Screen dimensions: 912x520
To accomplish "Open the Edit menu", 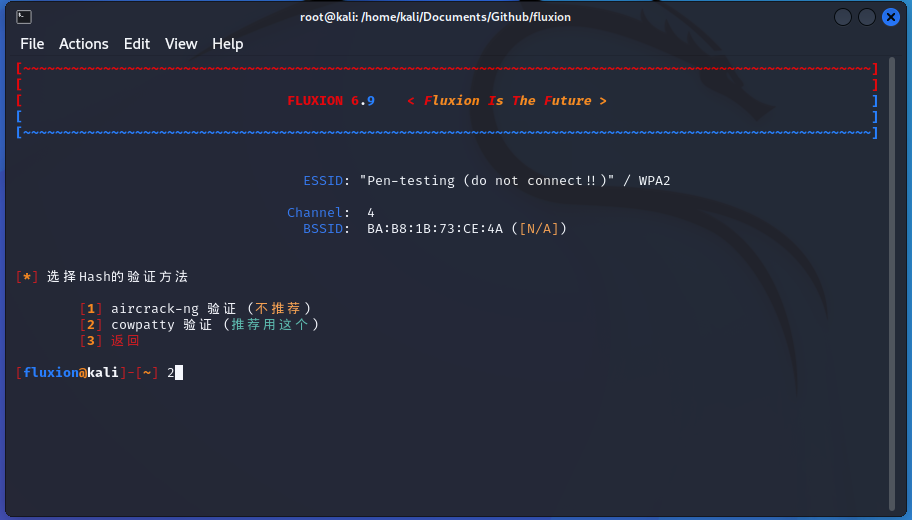I will (137, 44).
